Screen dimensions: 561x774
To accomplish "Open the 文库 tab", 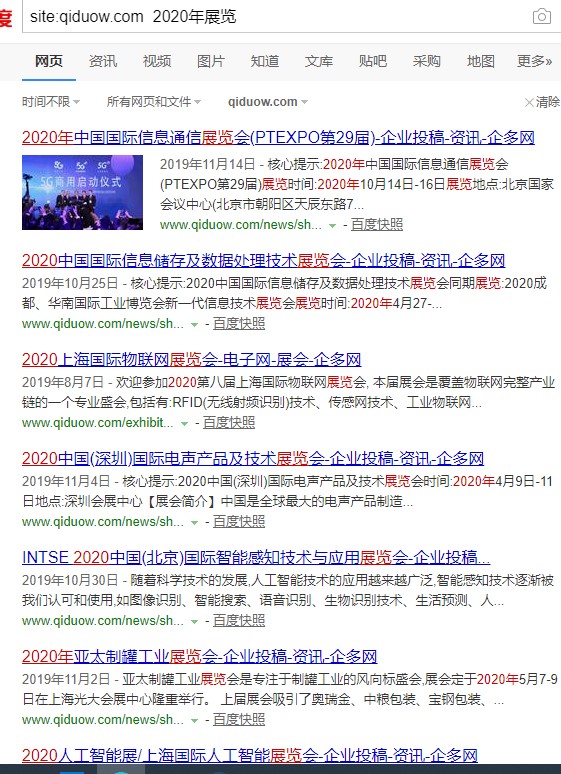I will (319, 61).
